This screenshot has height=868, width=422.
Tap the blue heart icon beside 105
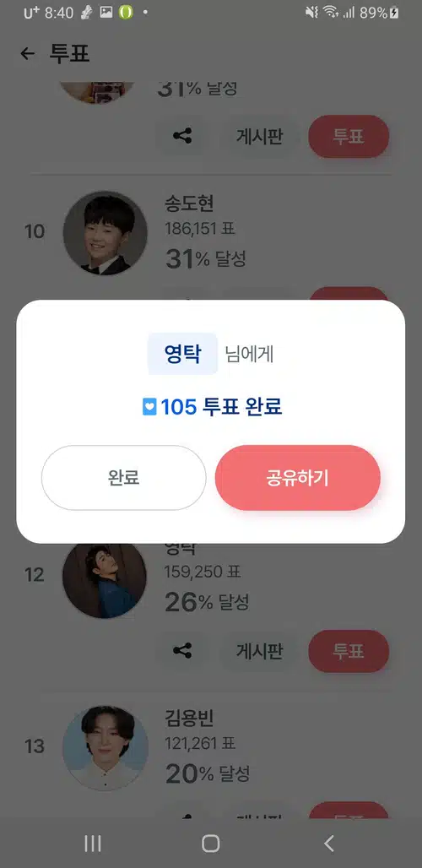(x=150, y=408)
